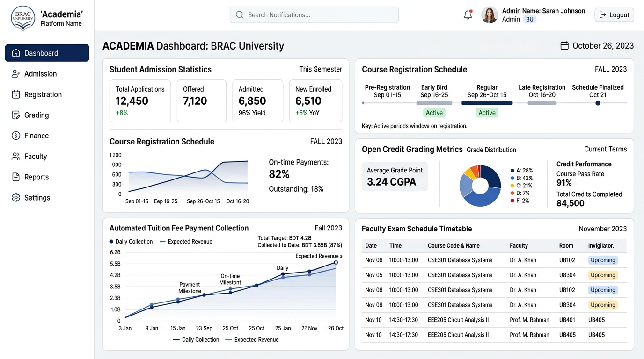
Task: Click the "Nov 08" date cell
Action: pos(374,305)
